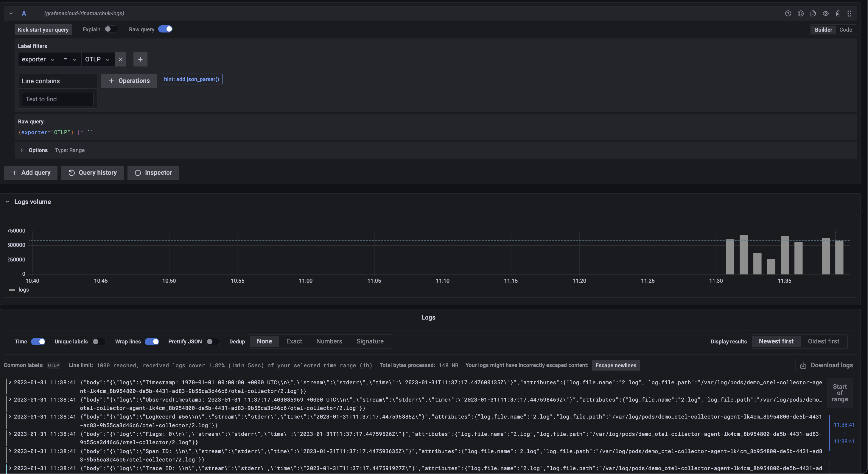Set Dedup to Numbers
This screenshot has height=474, width=868.
click(329, 341)
